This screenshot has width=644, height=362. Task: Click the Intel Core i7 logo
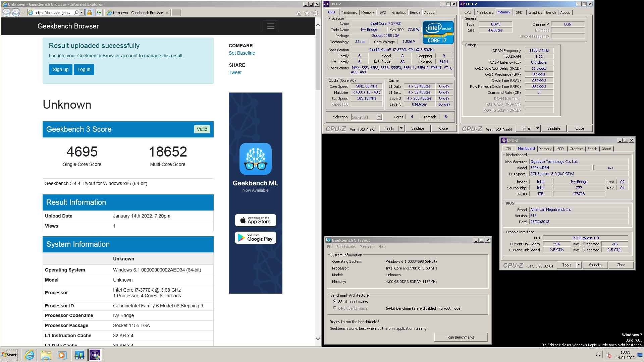click(x=438, y=33)
